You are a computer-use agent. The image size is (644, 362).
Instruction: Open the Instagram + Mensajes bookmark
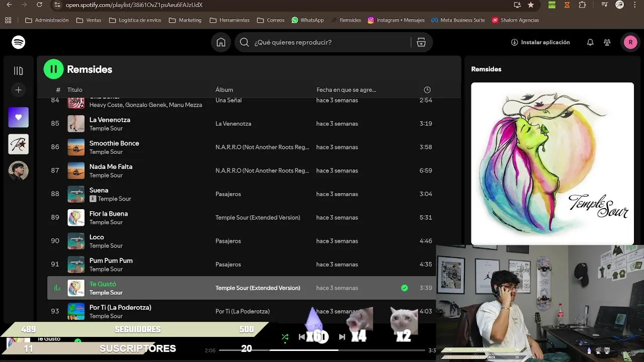pos(396,20)
